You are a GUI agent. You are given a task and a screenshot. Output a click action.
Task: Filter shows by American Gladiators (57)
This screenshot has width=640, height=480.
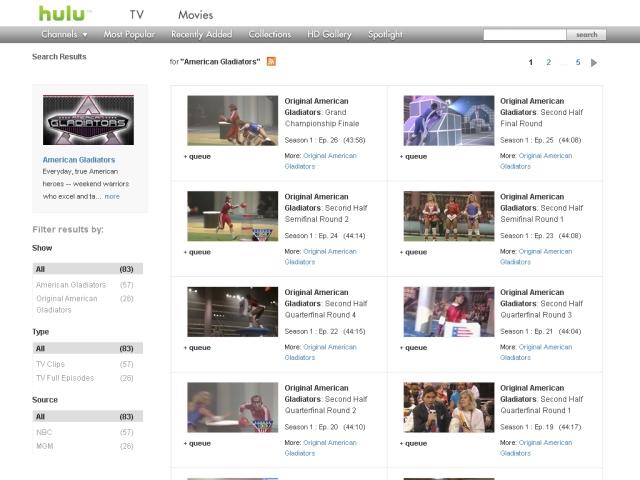click(x=85, y=285)
